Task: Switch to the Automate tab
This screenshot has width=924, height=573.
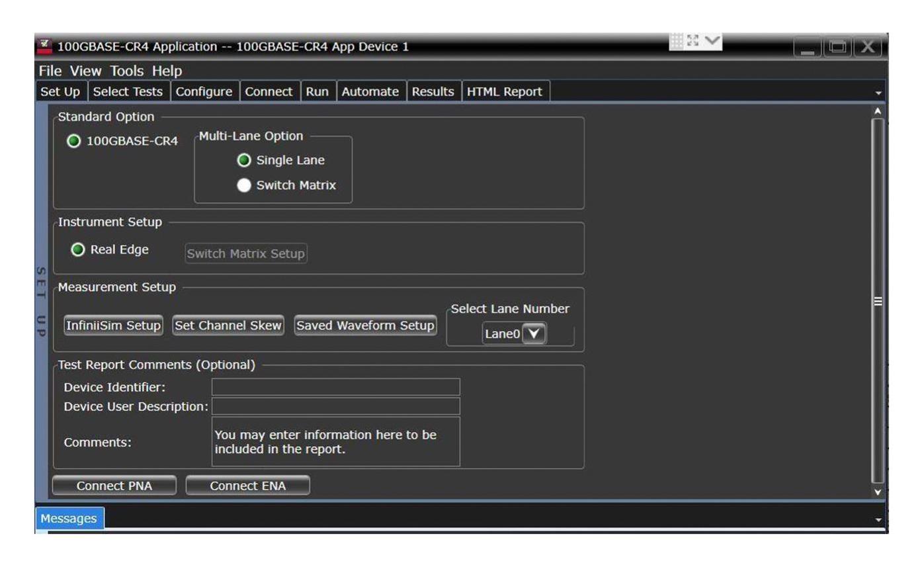Action: click(x=370, y=92)
